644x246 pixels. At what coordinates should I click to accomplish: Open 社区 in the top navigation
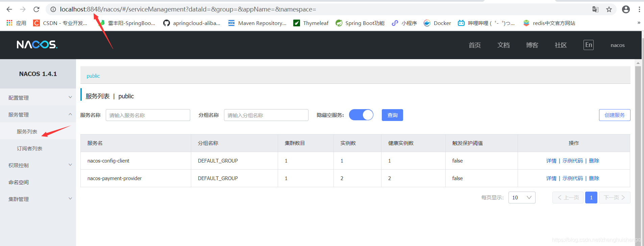coord(561,45)
